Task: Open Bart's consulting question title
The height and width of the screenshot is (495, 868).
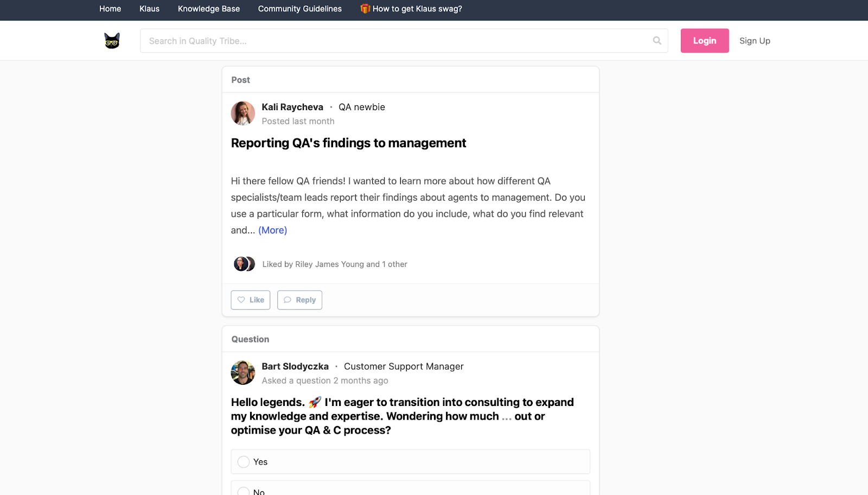Action: click(403, 416)
